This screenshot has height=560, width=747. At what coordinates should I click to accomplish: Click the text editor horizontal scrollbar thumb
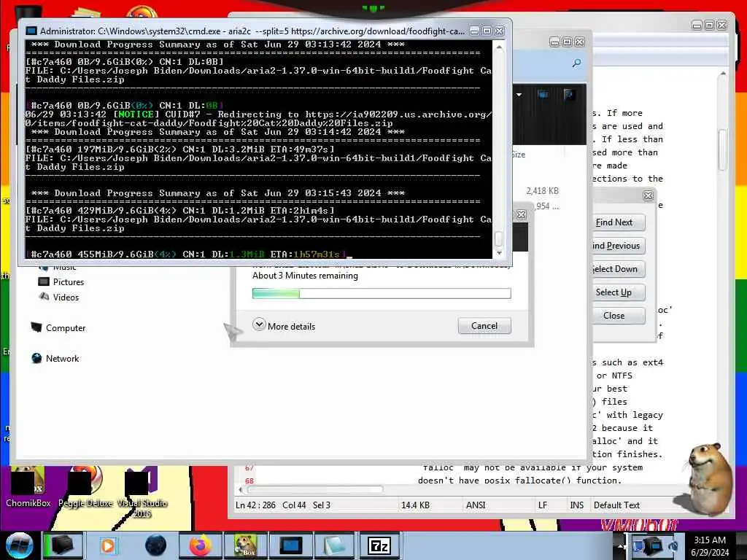pyautogui.click(x=315, y=489)
